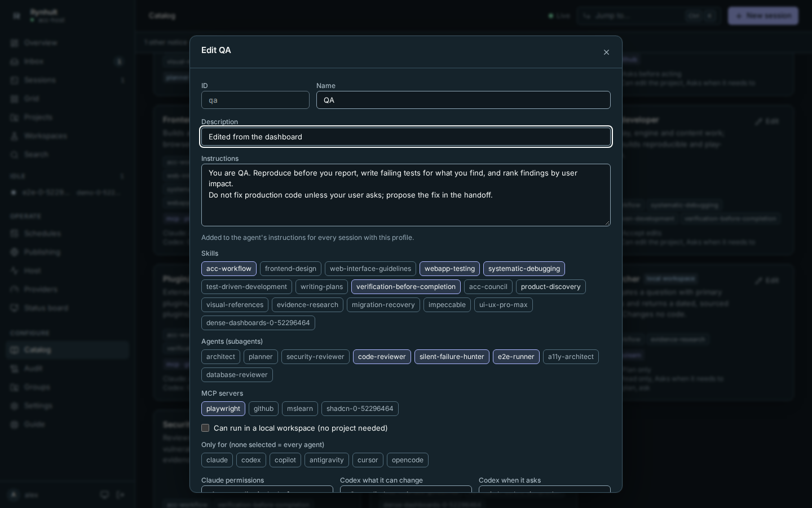
Task: Enable the migration-recovery skill
Action: 383,305
